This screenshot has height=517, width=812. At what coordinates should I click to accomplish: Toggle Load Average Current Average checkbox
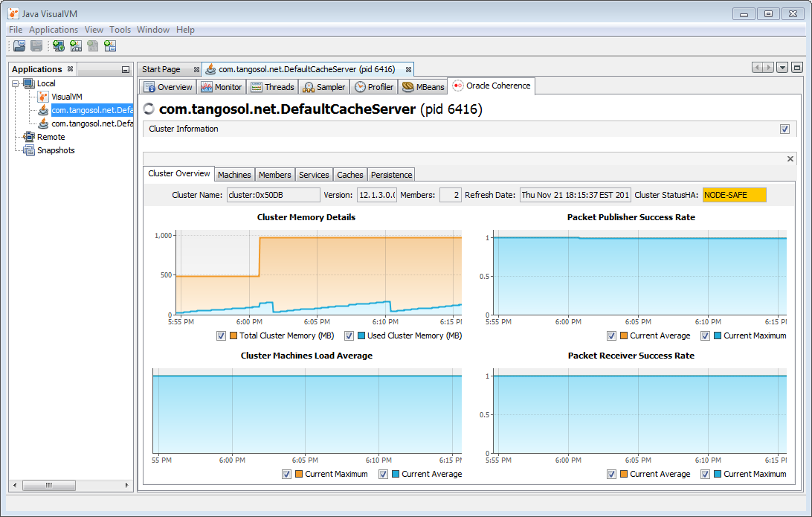click(383, 474)
